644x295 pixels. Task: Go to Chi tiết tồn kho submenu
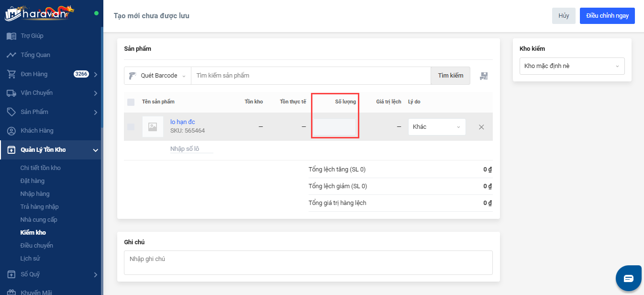pyautogui.click(x=40, y=168)
